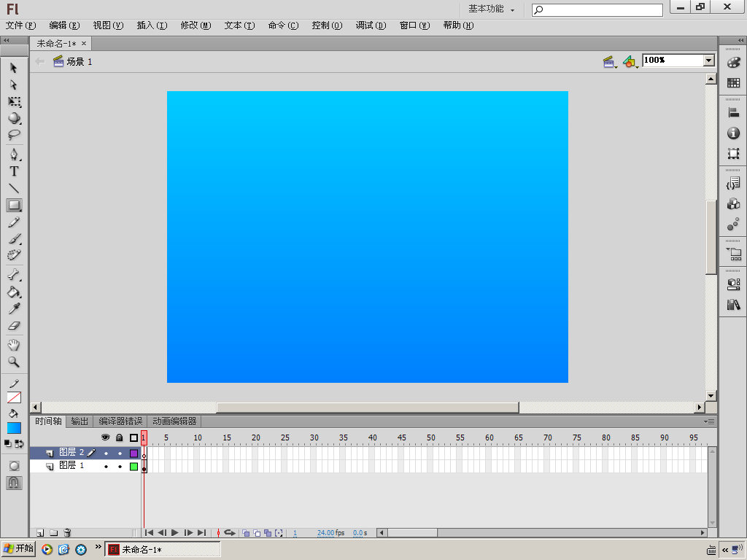Create a new layer in timeline
Viewport: 747px width, 560px height.
(41, 533)
